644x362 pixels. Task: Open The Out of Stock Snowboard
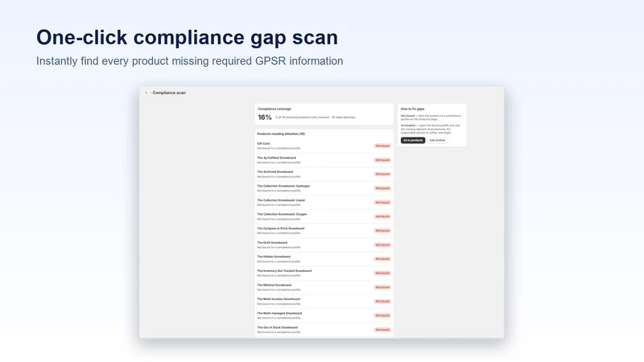pos(324,330)
